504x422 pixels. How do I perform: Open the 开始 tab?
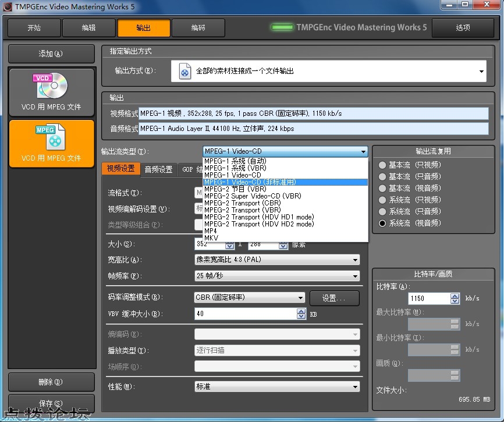[34, 27]
